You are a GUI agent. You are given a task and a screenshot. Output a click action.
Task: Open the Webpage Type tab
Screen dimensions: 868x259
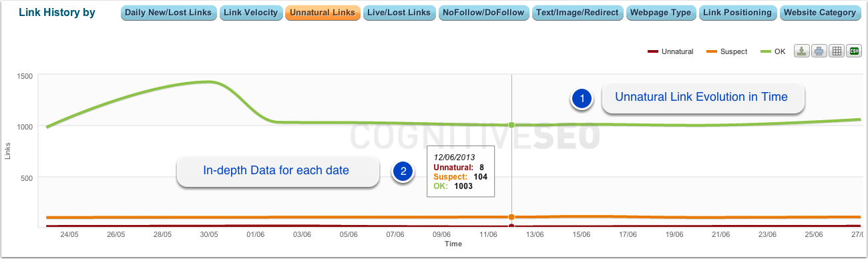click(662, 13)
